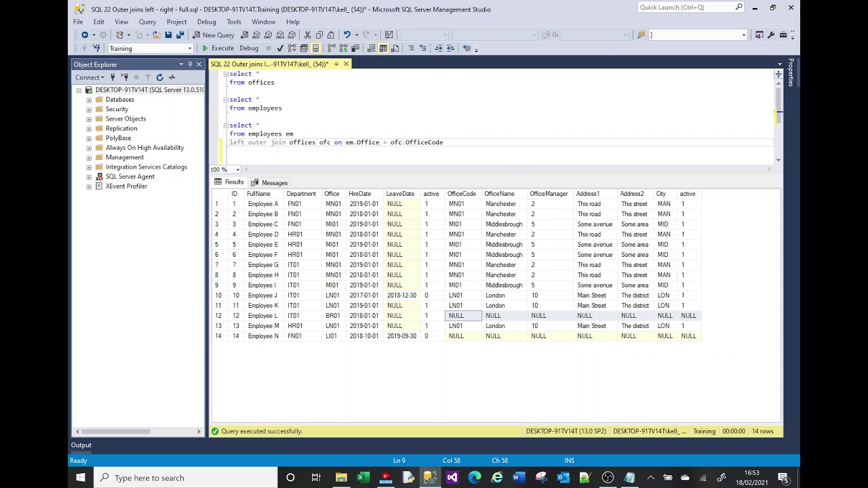
Task: Open Object Explorer window position dropdown
Action: (x=181, y=64)
